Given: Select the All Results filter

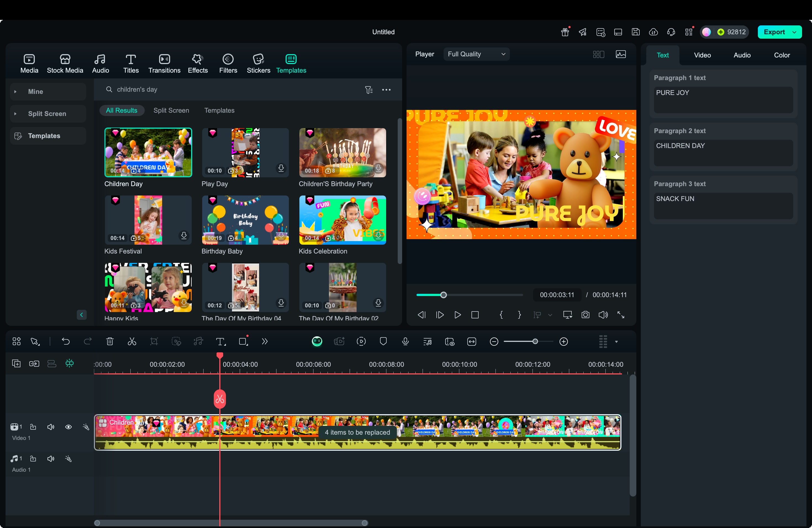Looking at the screenshot, I should point(122,110).
